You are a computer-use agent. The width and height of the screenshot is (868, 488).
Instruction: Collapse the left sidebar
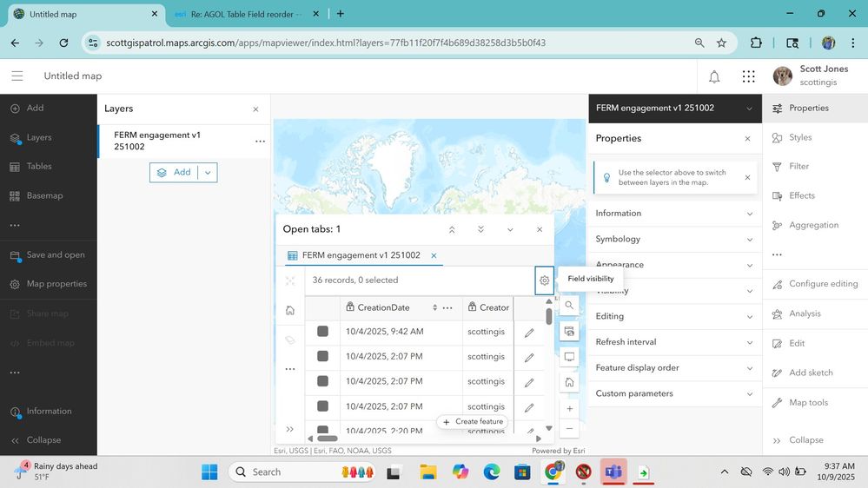[36, 440]
